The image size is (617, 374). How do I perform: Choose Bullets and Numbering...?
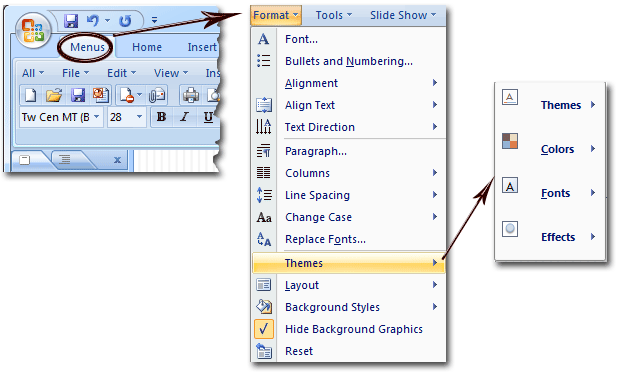pyautogui.click(x=349, y=61)
